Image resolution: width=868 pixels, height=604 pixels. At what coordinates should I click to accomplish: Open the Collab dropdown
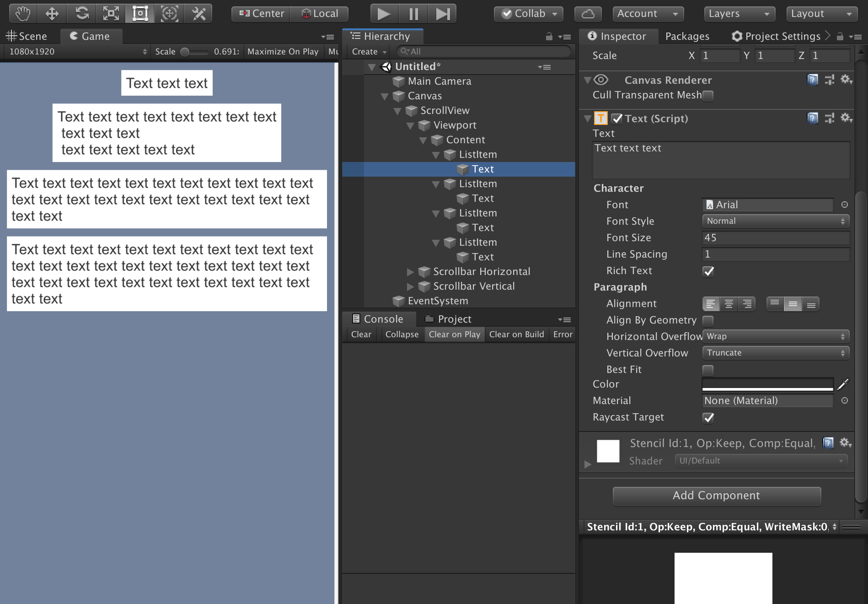click(x=528, y=14)
